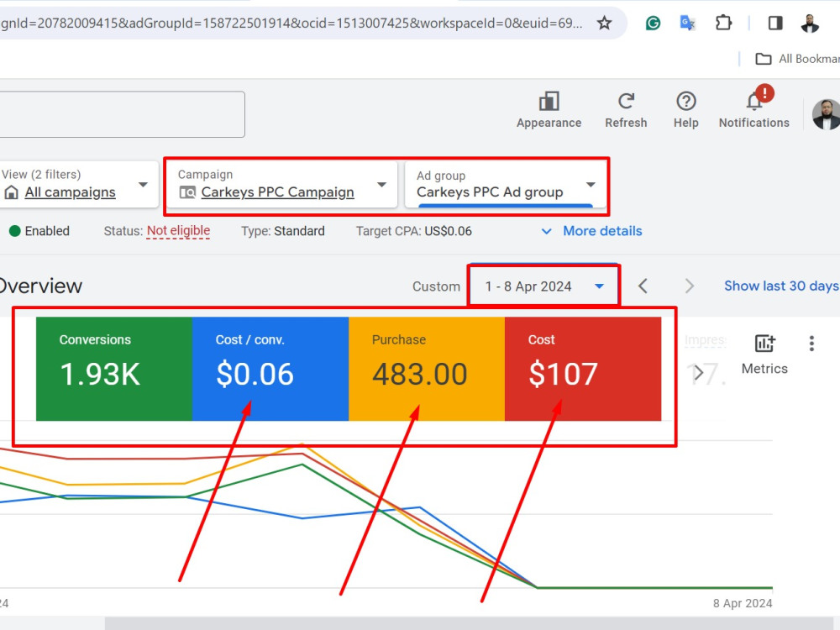Open the Google Translate extension icon

tap(687, 23)
